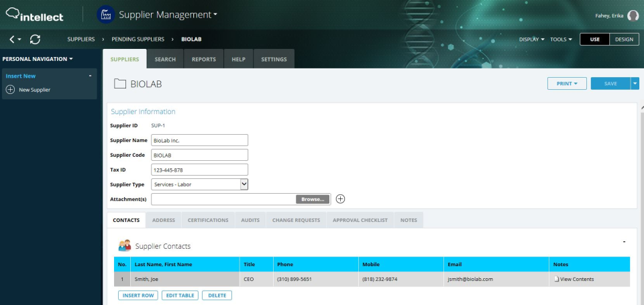Click the New Supplier link
644x305 pixels.
click(x=34, y=89)
